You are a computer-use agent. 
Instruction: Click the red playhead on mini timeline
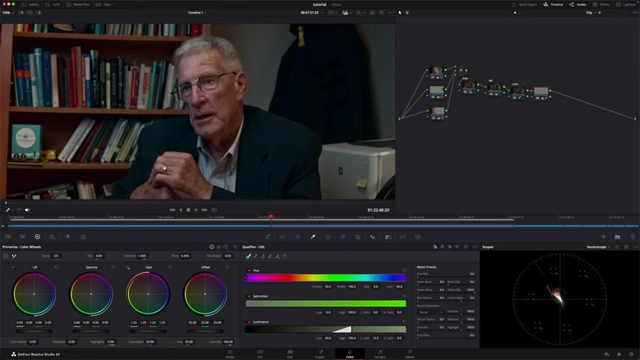coord(271,217)
